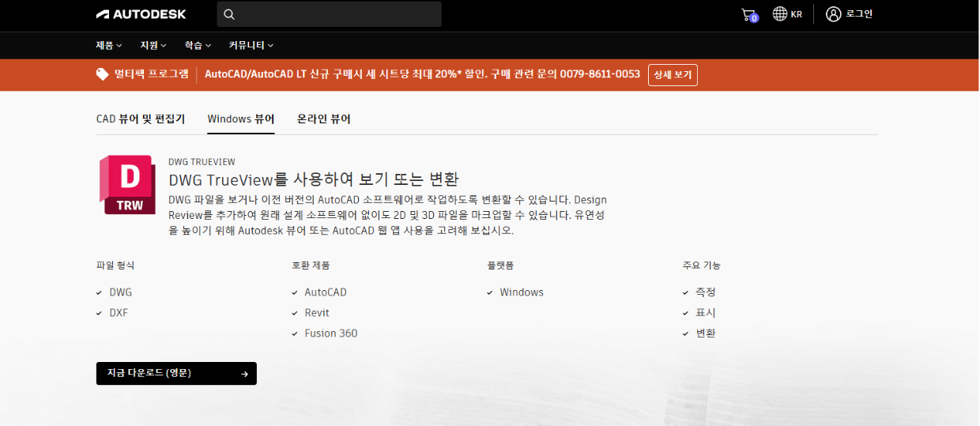This screenshot has width=980, height=426.
Task: Expand the 커뮤니티 menu
Action: click(x=251, y=45)
